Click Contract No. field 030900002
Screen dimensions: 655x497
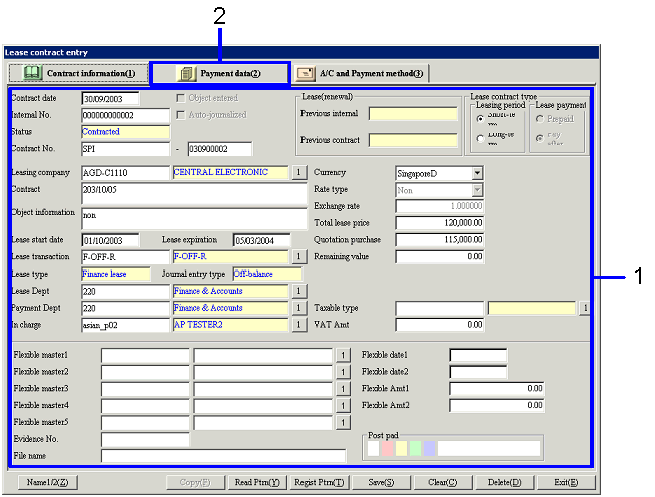coord(220,149)
